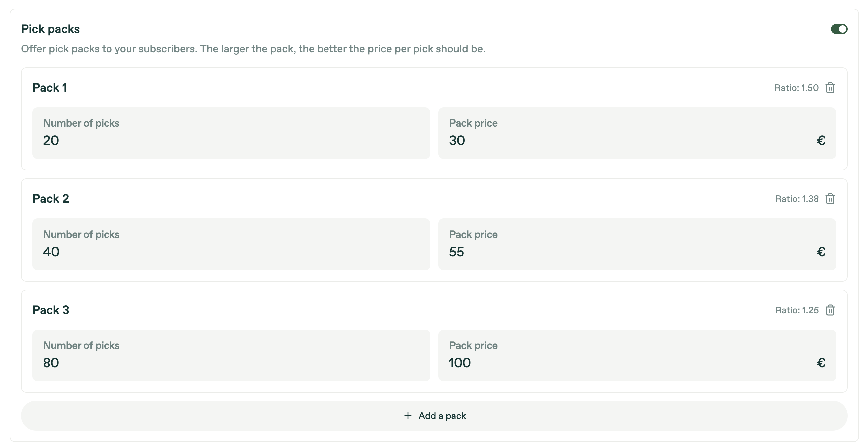Image resolution: width=868 pixels, height=448 pixels.
Task: Delete Pack 1 with its trash icon
Action: [830, 88]
